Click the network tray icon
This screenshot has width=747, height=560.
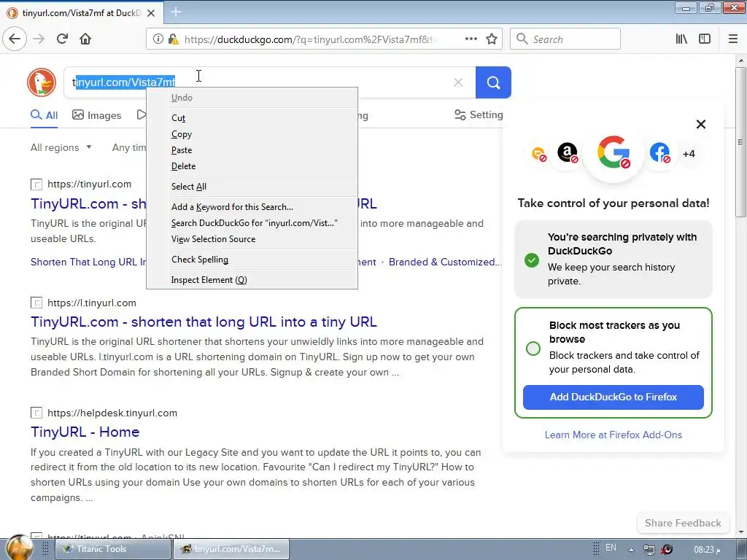[649, 550]
